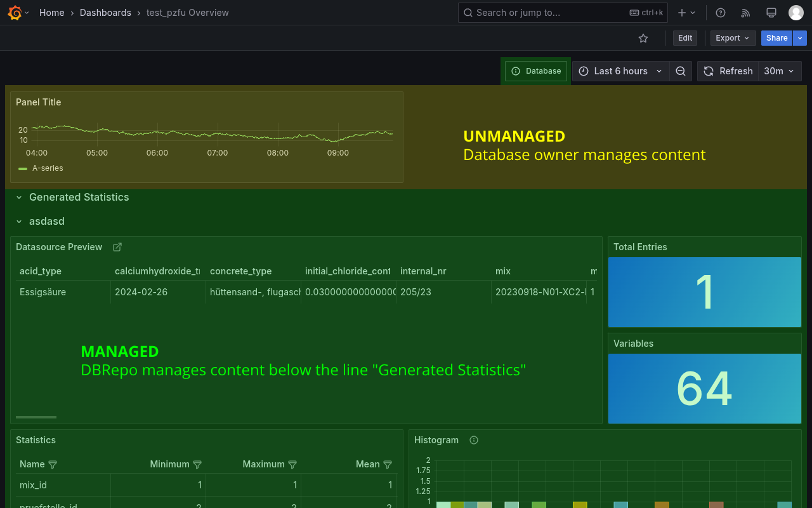Sort by internal_nr column header
This screenshot has height=508, width=812.
coord(423,271)
